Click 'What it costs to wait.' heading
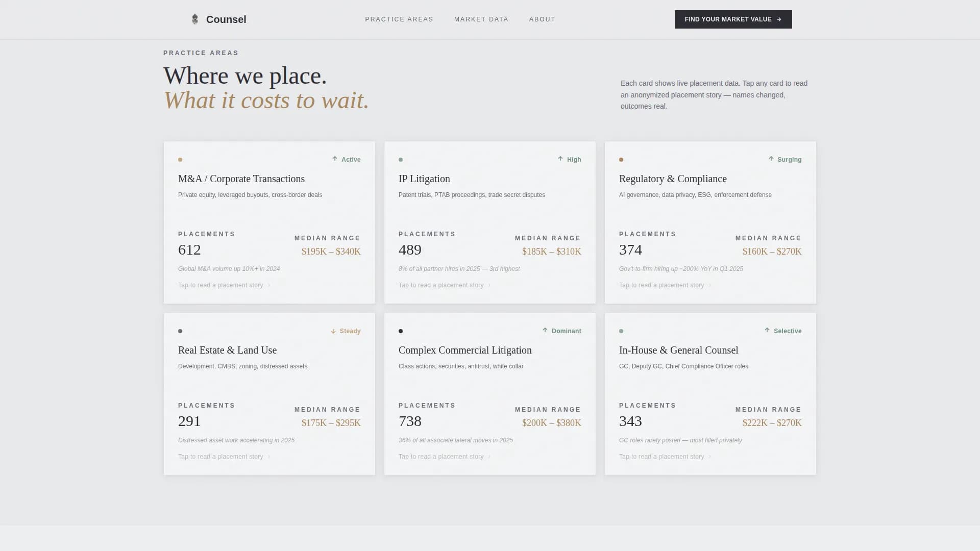This screenshot has height=551, width=980. [x=266, y=100]
